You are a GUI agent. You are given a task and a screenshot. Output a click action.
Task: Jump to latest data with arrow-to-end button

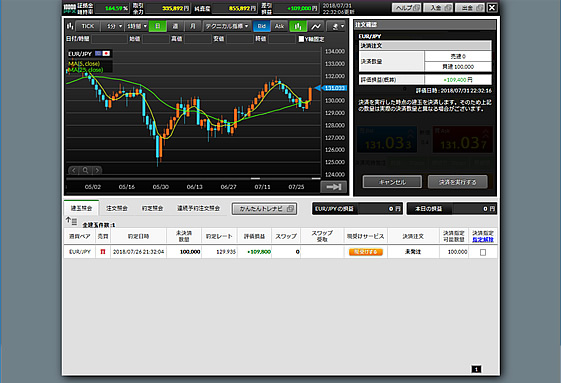click(333, 187)
